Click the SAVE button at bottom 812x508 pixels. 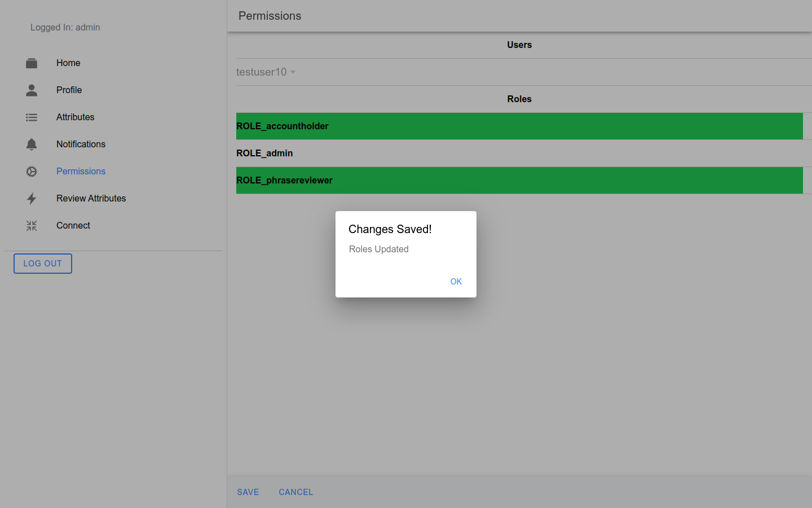coord(248,492)
